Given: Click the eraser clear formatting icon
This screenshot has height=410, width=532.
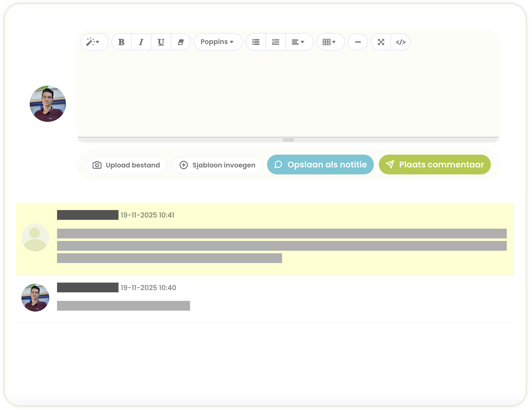Looking at the screenshot, I should 181,42.
